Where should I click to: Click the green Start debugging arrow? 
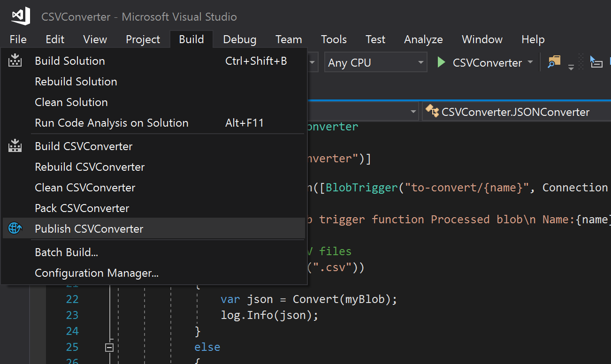click(441, 62)
